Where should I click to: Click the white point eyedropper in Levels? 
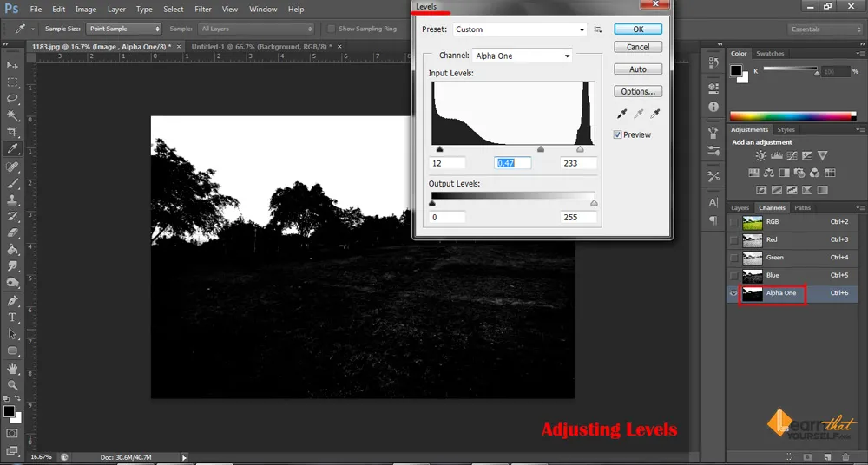[654, 114]
